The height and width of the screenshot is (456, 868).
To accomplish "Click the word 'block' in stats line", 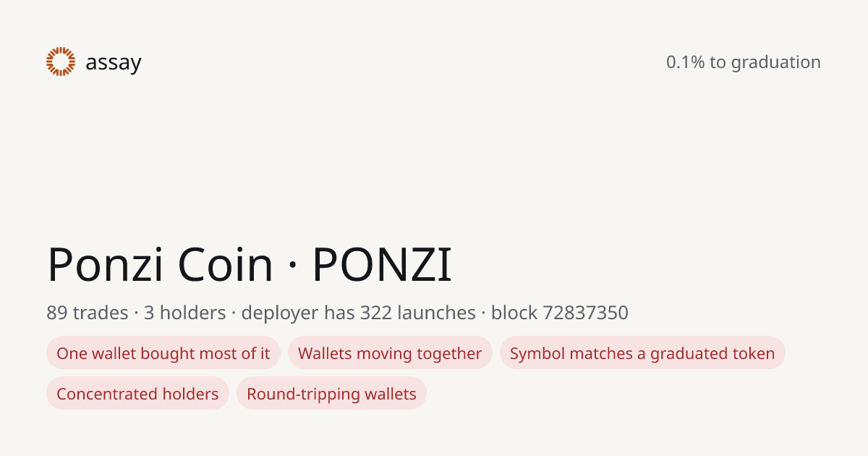I will 514,313.
